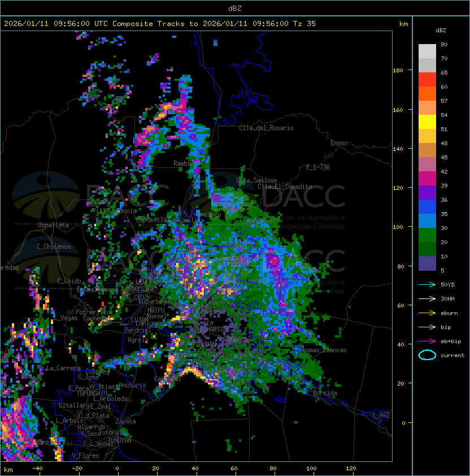Click the 'dBZ' title at top
The width and height of the screenshot is (470, 476).
point(235,8)
